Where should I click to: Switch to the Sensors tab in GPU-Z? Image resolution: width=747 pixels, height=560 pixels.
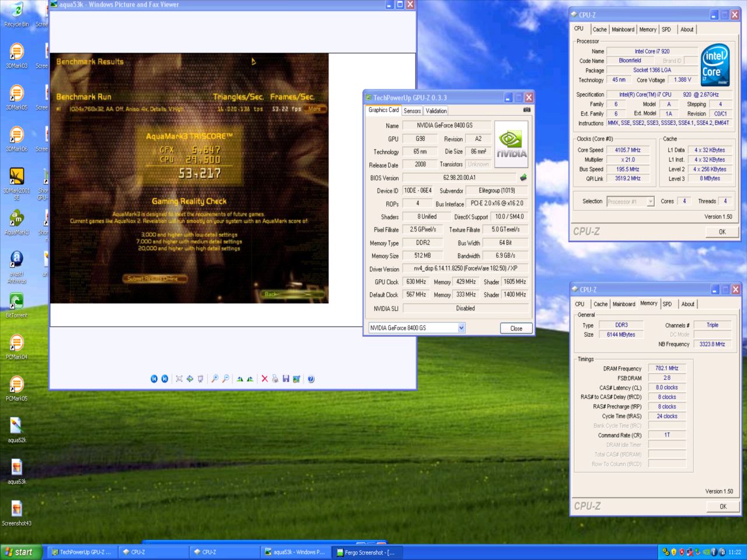coord(412,111)
